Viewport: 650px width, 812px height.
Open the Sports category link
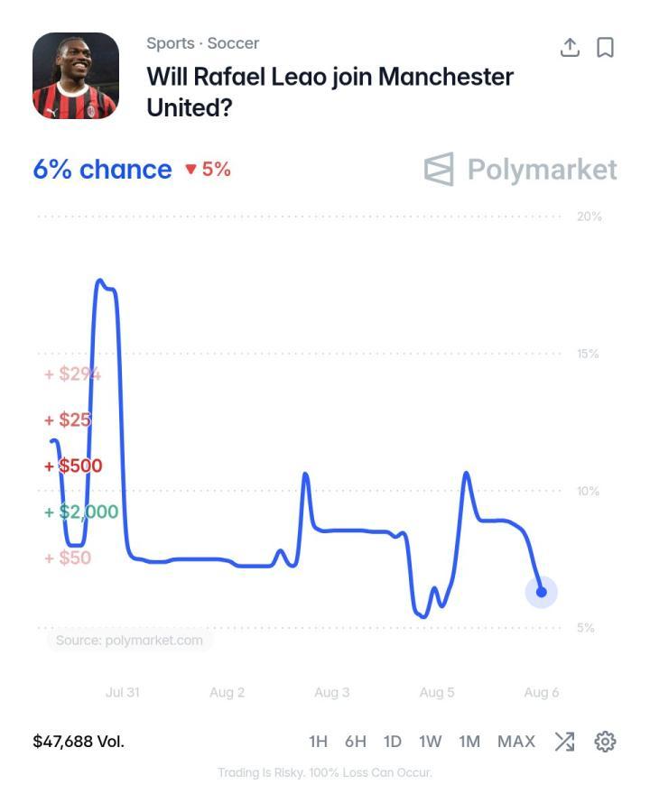(x=171, y=43)
